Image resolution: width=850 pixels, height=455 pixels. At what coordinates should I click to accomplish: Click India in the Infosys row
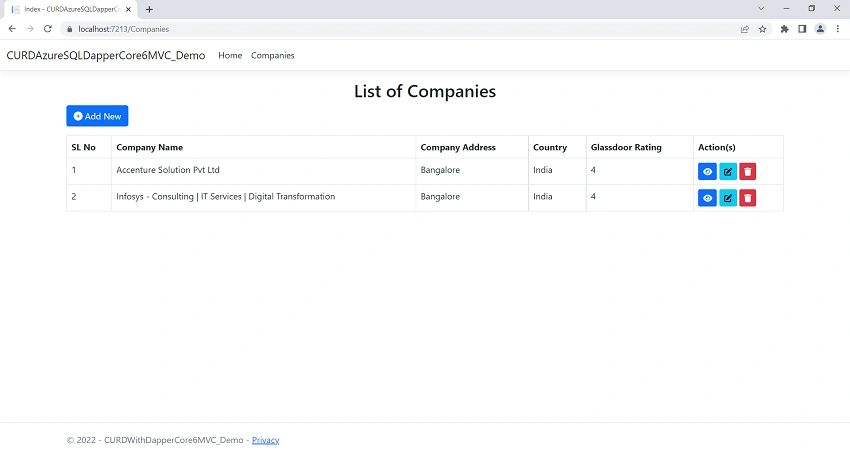tap(543, 196)
